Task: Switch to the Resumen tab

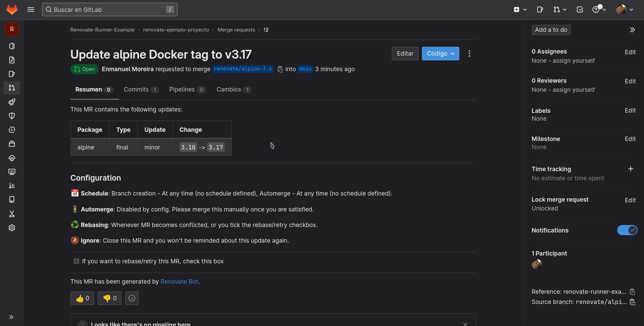Action: [94, 89]
